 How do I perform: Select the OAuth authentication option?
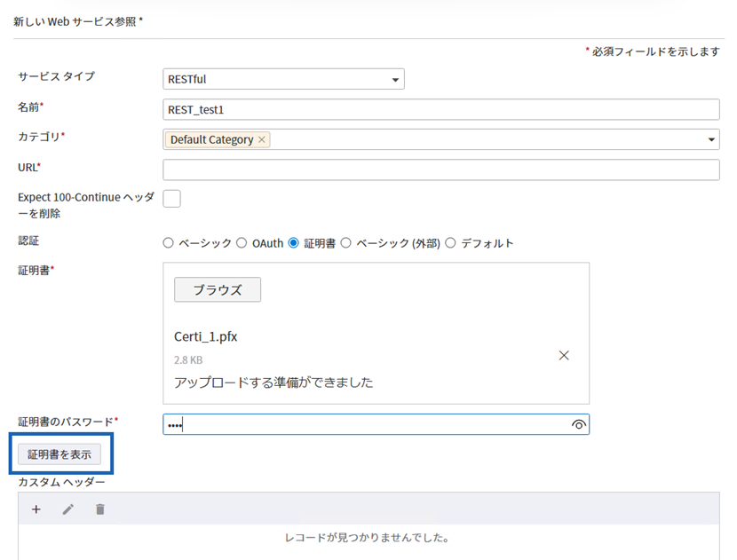(242, 242)
